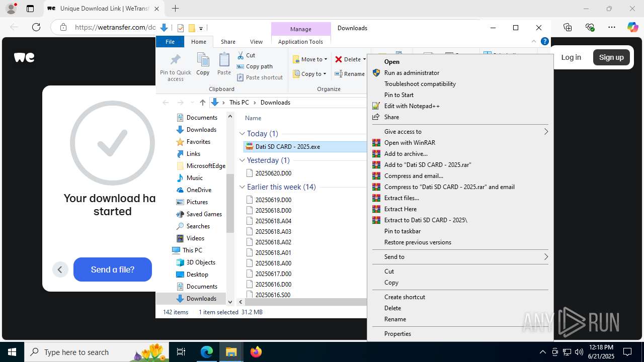Select file 20250619.D00

273,200
